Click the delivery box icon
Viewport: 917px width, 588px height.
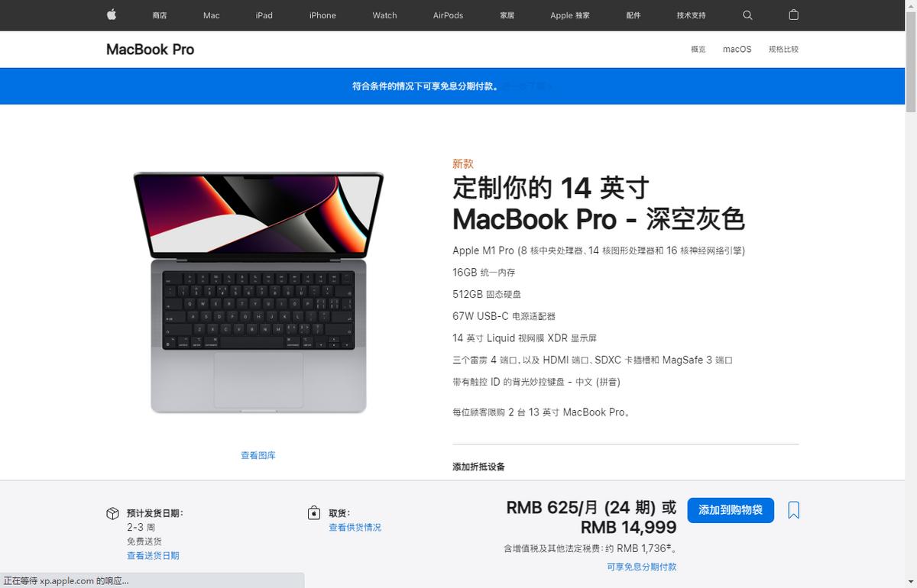click(112, 513)
